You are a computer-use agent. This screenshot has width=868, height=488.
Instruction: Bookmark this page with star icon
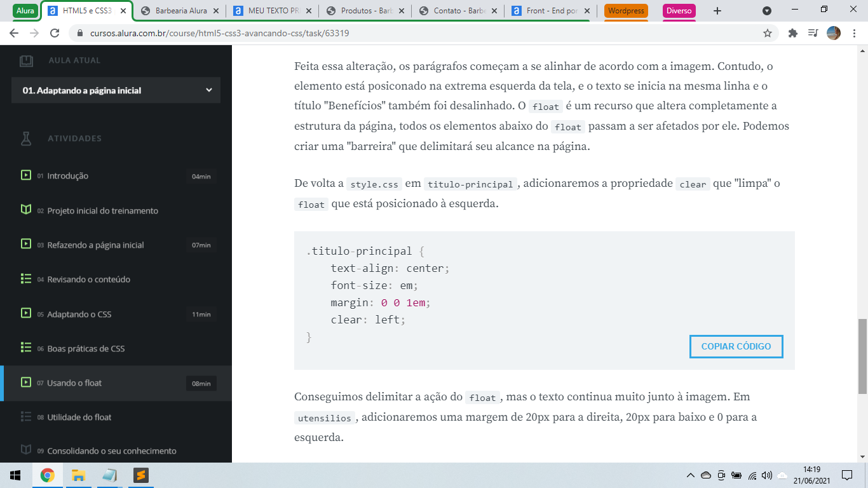(768, 33)
